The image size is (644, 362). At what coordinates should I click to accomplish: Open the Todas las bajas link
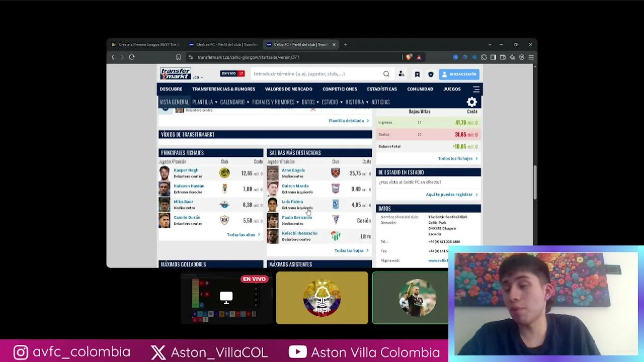pyautogui.click(x=351, y=250)
